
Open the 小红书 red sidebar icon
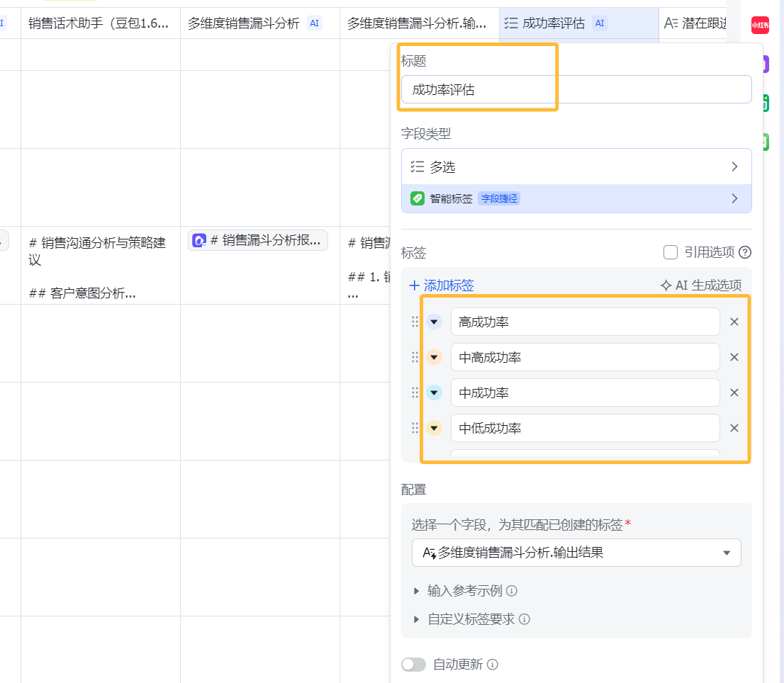[x=759, y=25]
